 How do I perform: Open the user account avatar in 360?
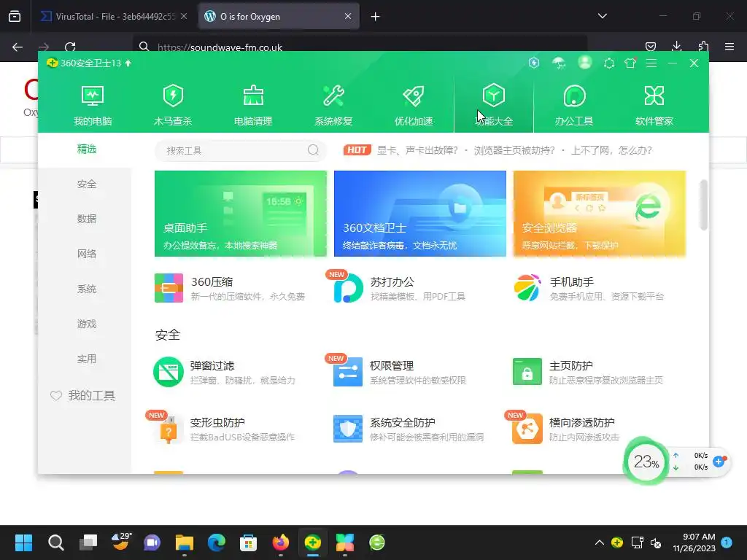584,63
